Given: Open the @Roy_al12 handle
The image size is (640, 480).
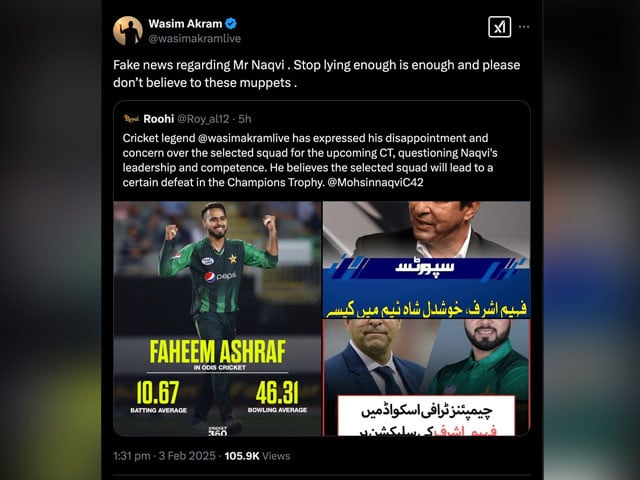Looking at the screenshot, I should [203, 119].
